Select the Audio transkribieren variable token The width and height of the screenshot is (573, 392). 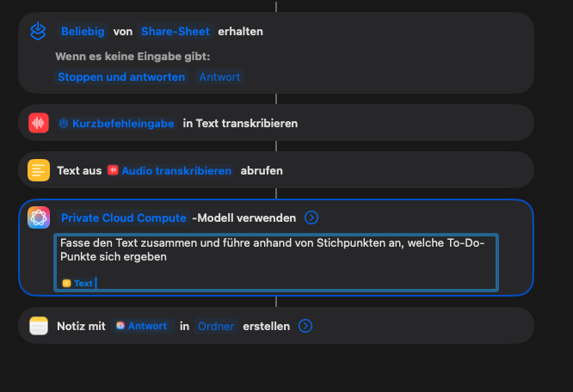pos(170,170)
